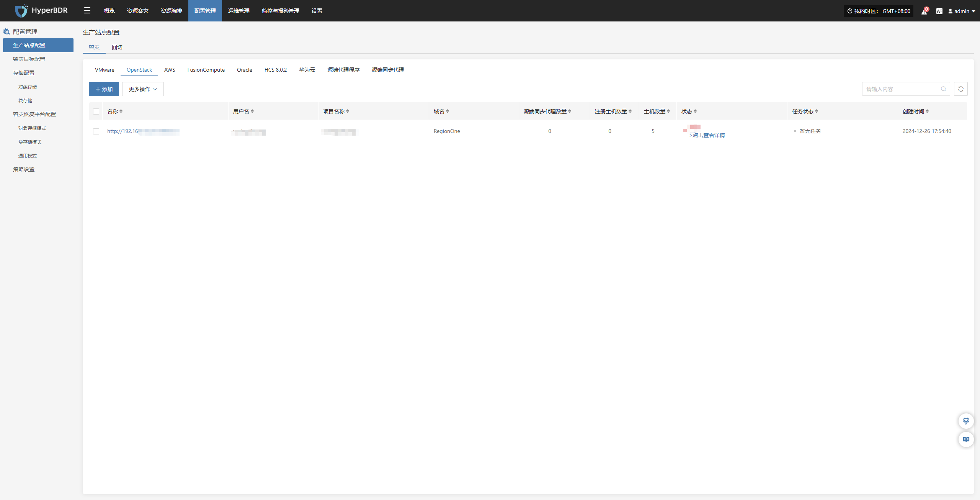This screenshot has height=500, width=980.
Task: Open the chatbot assistant floating icon
Action: coord(966,421)
